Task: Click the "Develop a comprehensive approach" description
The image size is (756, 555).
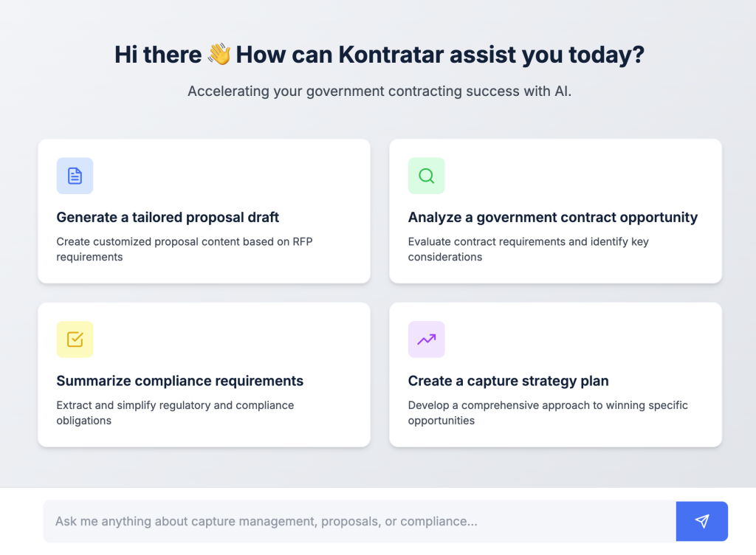Action: tap(547, 413)
